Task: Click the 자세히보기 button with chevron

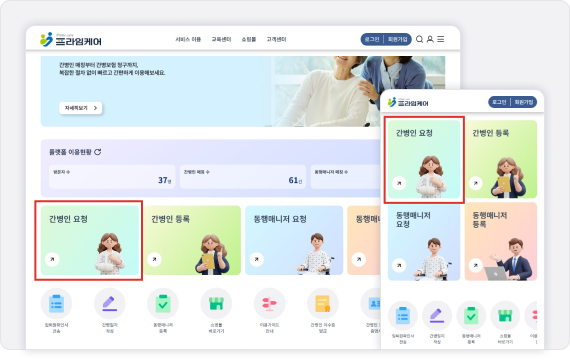Action: [81, 108]
